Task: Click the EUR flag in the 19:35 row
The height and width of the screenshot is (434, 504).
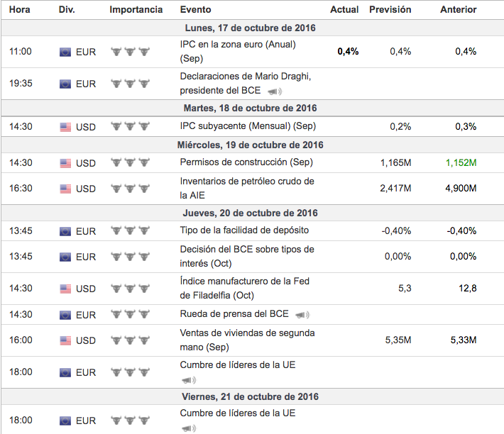Action: tap(65, 84)
